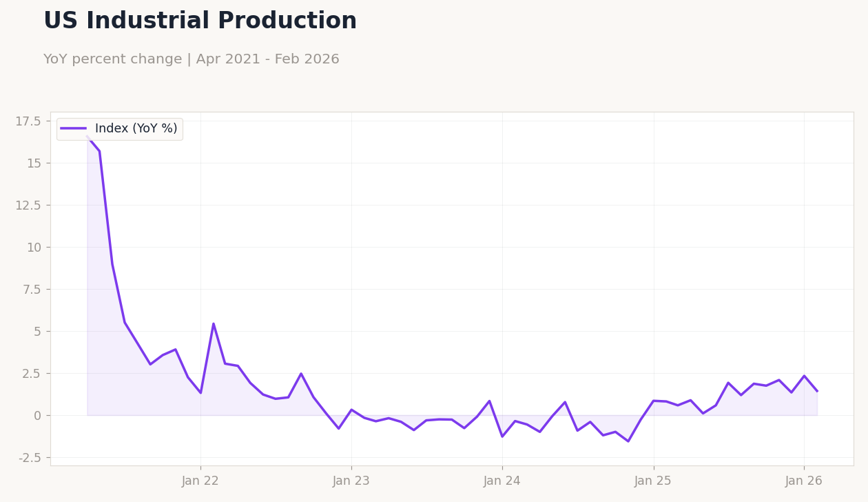
Task: Click the 5 y-axis label
Action: pyautogui.click(x=37, y=332)
